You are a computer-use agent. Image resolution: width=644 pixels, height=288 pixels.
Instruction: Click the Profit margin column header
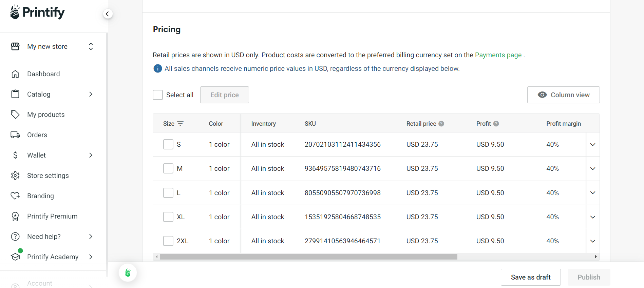[x=564, y=124]
